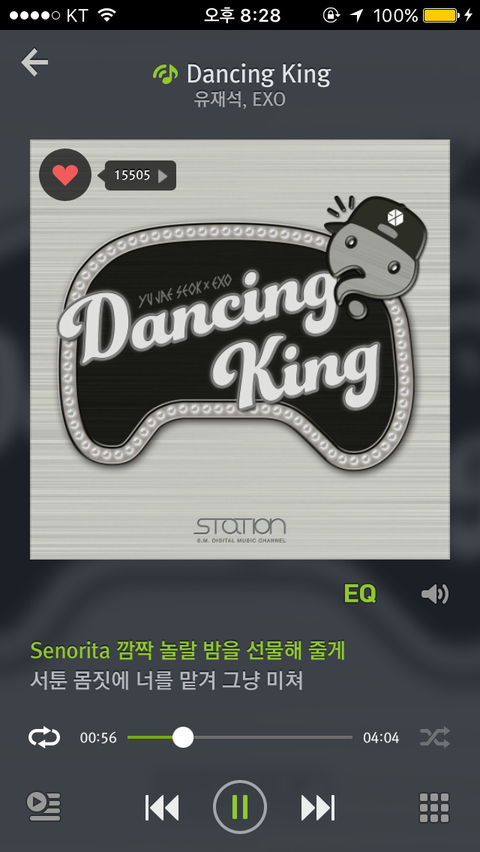Tap the 04:04 total duration label
This screenshot has height=852, width=480.
381,737
